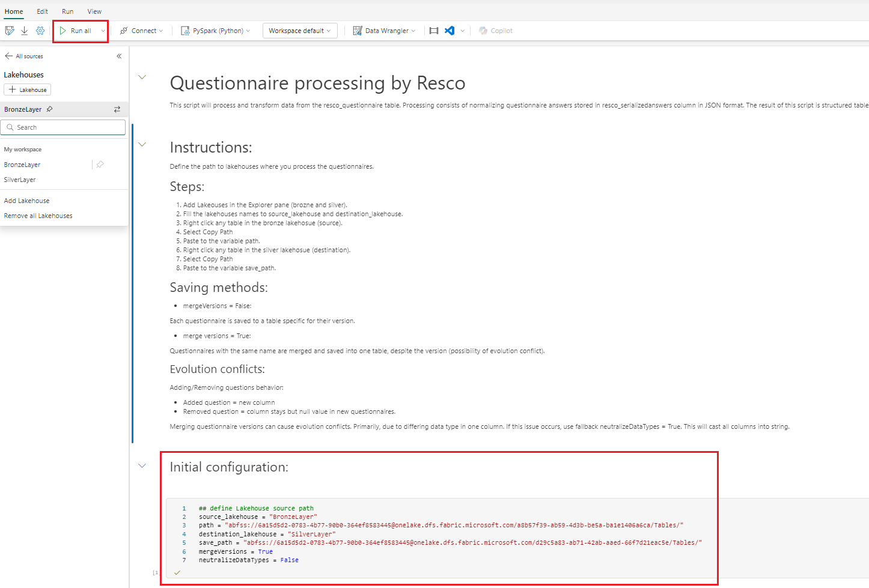Open the Run all dropdown arrow

pyautogui.click(x=103, y=31)
